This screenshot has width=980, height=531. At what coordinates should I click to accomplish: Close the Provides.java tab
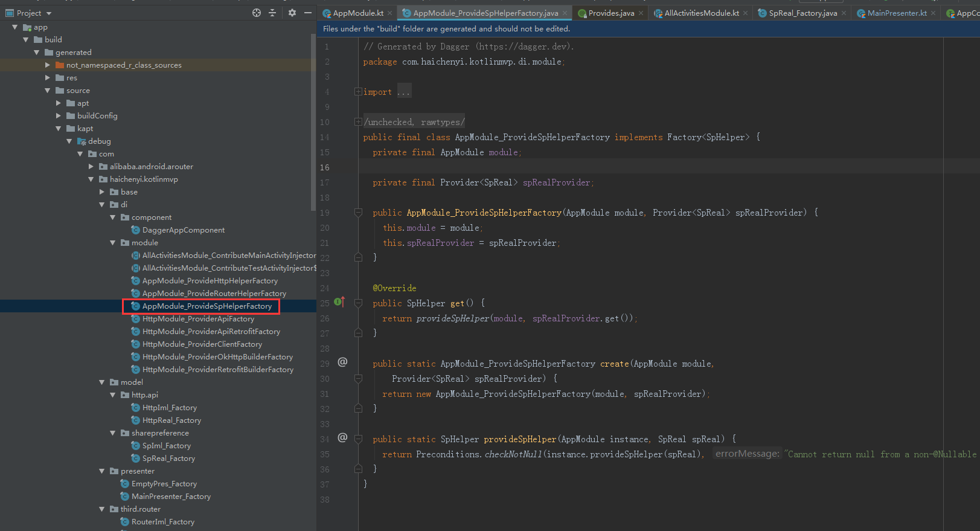[x=641, y=13]
